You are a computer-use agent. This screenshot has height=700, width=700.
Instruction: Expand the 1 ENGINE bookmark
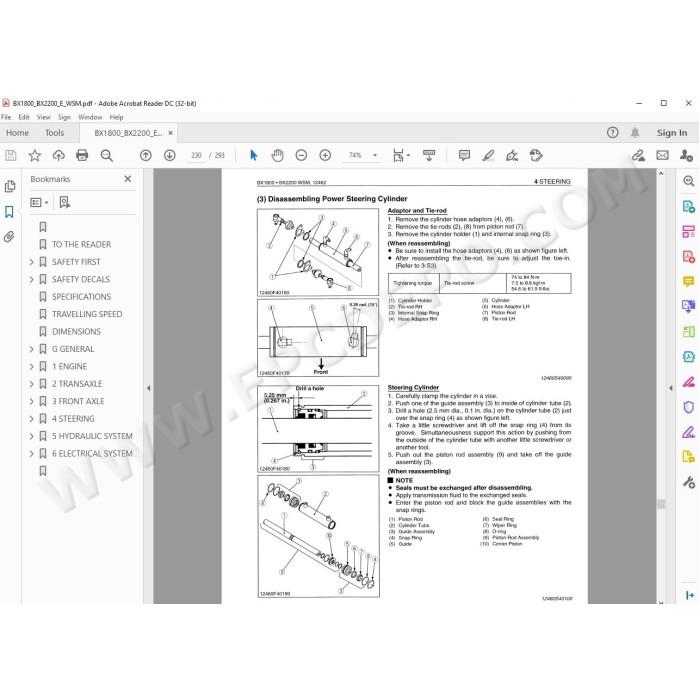[x=32, y=367]
